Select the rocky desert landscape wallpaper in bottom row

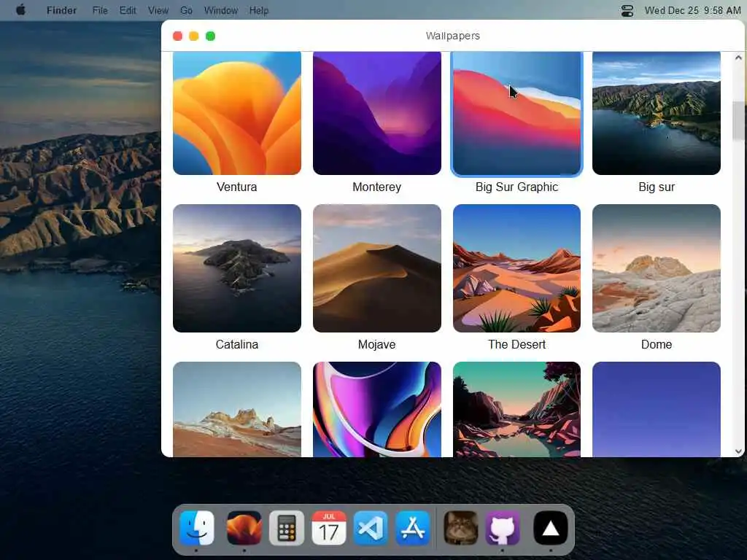[x=237, y=409]
